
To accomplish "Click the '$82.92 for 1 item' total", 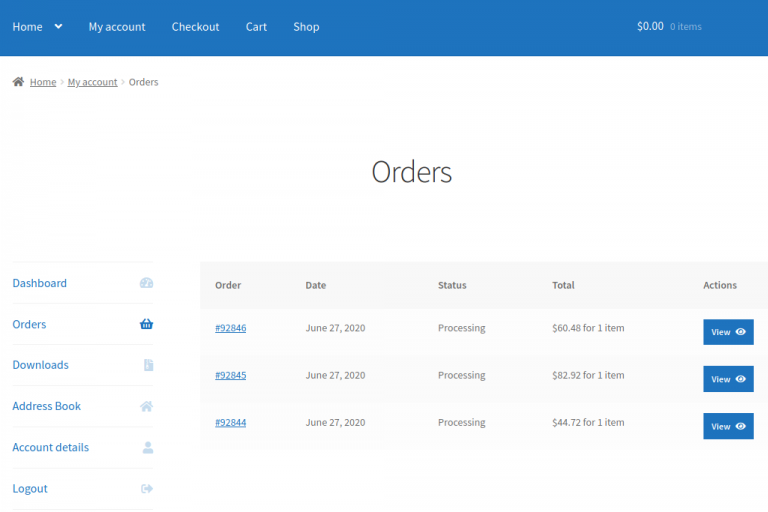I will [588, 375].
